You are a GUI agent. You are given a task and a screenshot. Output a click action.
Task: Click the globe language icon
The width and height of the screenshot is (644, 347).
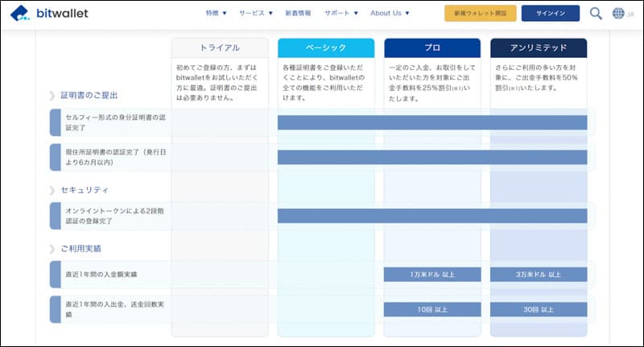[x=618, y=14]
